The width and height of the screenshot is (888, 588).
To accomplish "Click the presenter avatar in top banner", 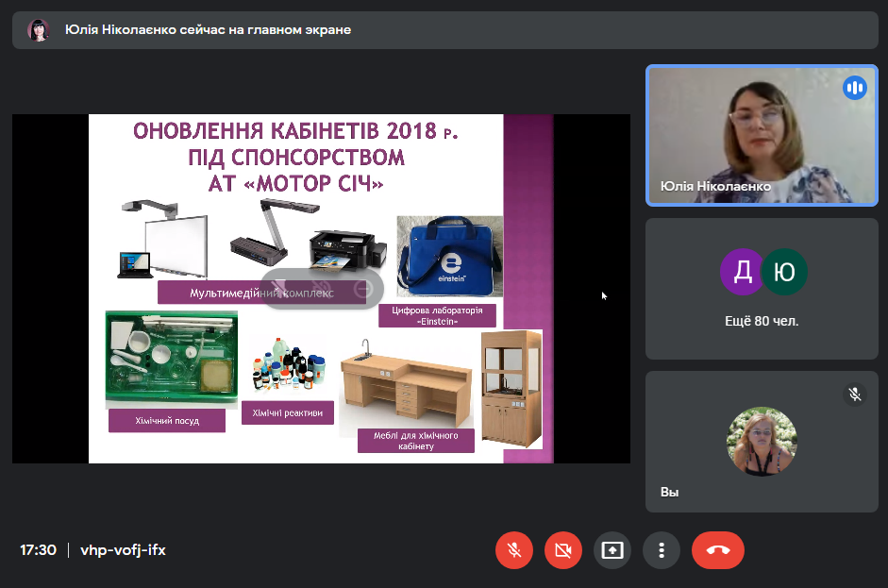I will [39, 30].
